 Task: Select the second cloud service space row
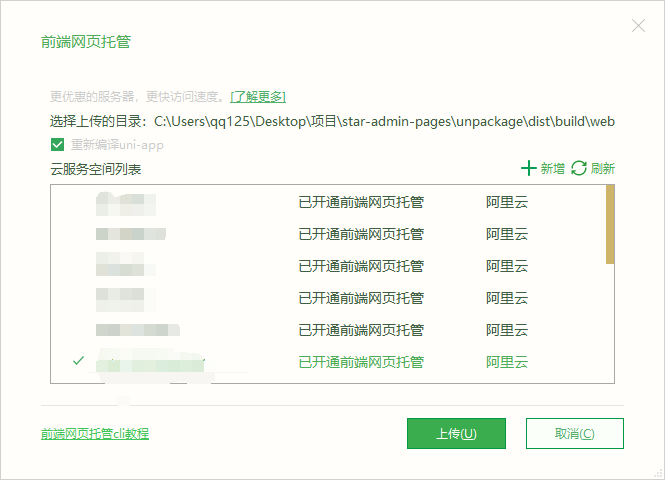point(330,235)
